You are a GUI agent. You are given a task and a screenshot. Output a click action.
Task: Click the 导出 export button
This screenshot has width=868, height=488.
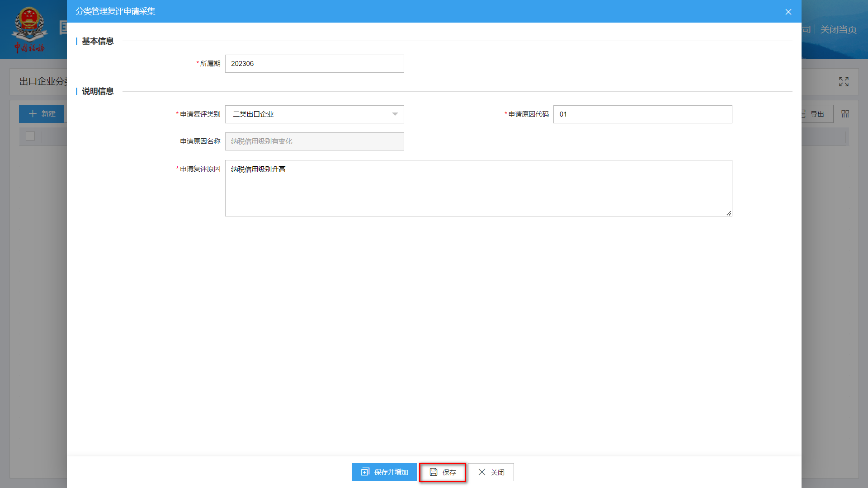click(x=816, y=114)
